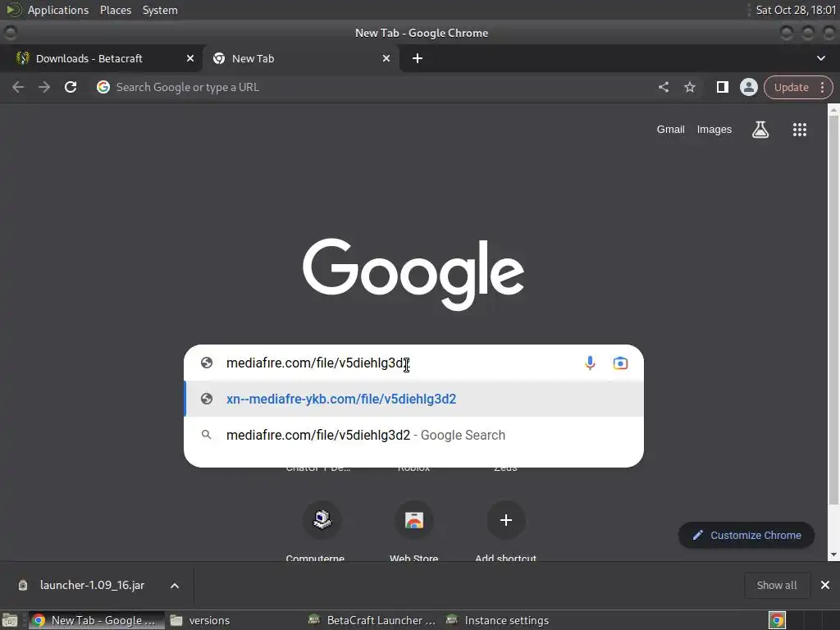Click into the Google search box text
Image resolution: width=840 pixels, height=630 pixels.
point(318,363)
